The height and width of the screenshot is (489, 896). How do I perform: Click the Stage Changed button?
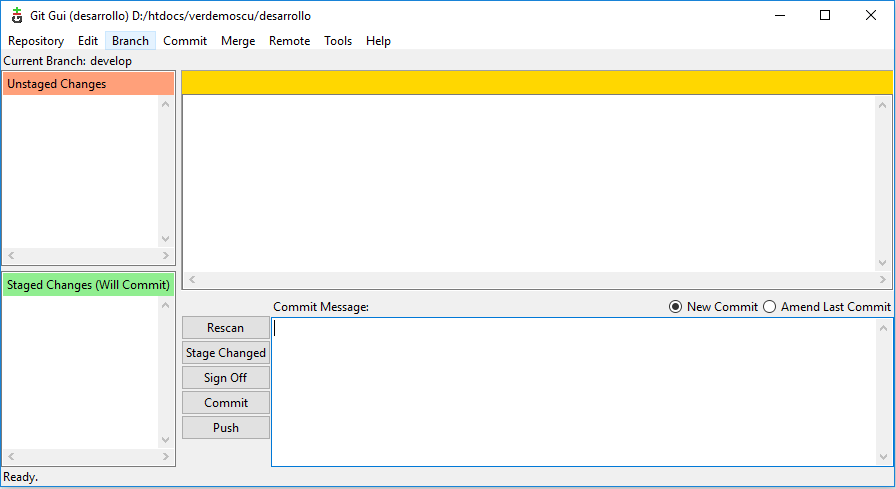(x=226, y=353)
